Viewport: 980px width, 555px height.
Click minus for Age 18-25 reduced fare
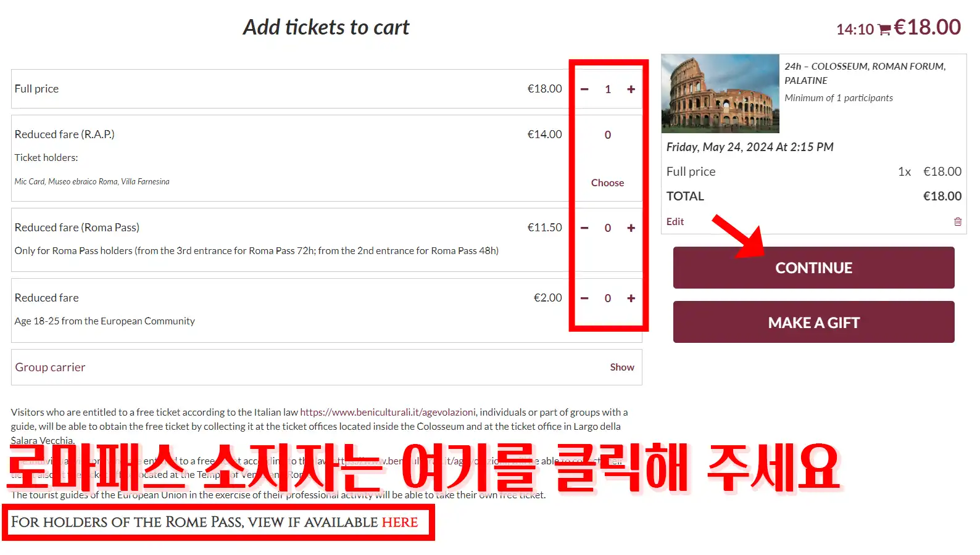(584, 298)
